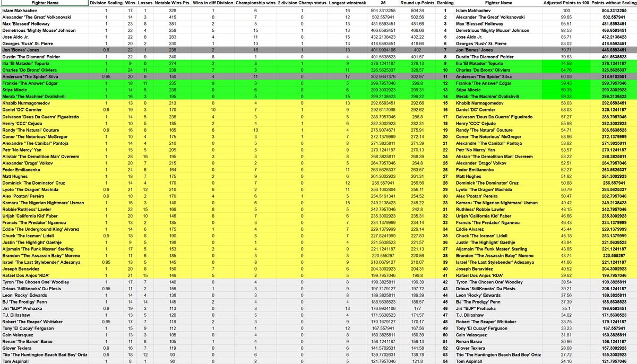Click the round up points cell 160.39
The height and width of the screenshot is (364, 637).
[417, 335]
